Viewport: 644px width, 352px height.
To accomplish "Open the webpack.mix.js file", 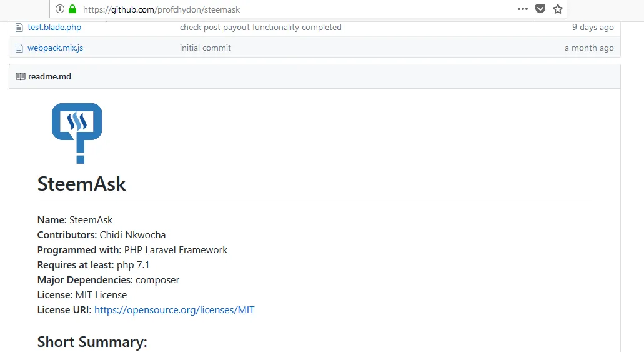I will pyautogui.click(x=55, y=48).
